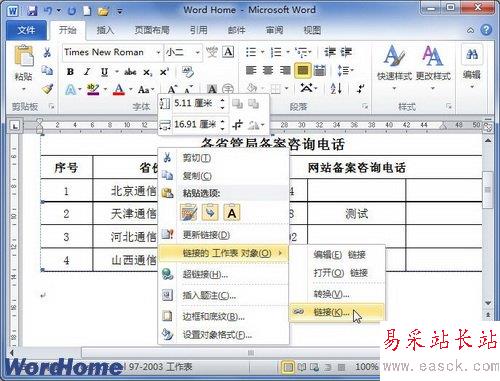Viewport: 500px width, 381px height.
Task: Choose Keep Text Only paste option
Action: 232,212
